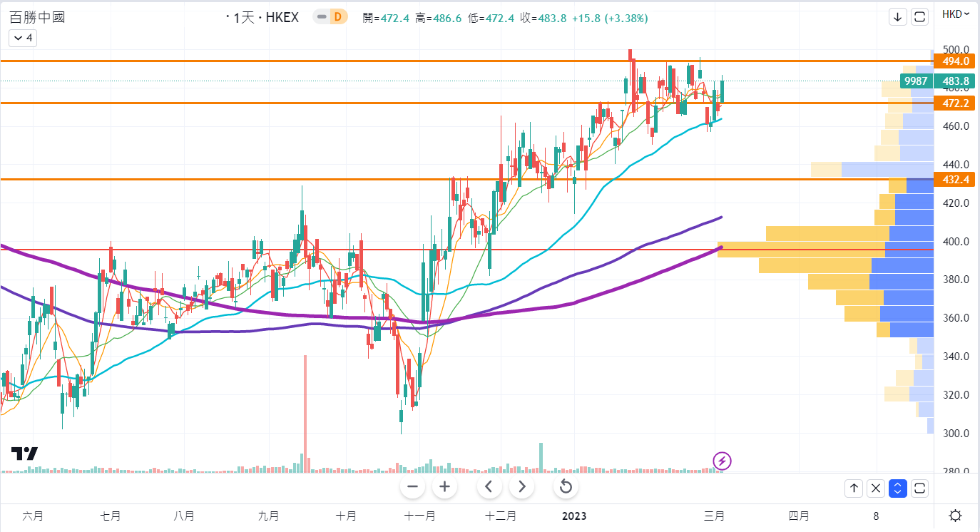This screenshot has width=980, height=532.
Task: Click the 十月 label on time axis
Action: tap(346, 516)
